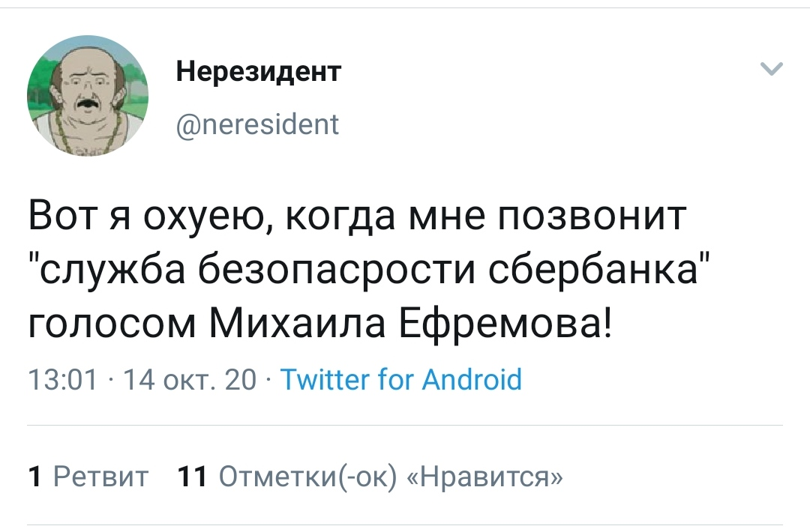Open the Twitter for Android source link

point(400,379)
